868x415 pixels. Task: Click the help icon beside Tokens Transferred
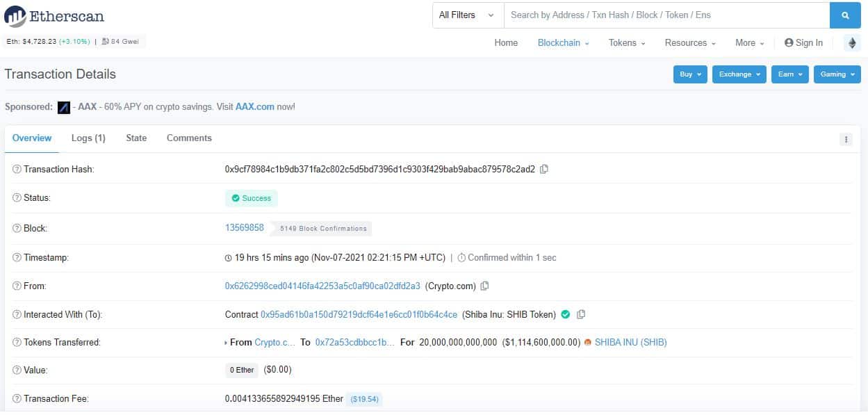point(17,343)
